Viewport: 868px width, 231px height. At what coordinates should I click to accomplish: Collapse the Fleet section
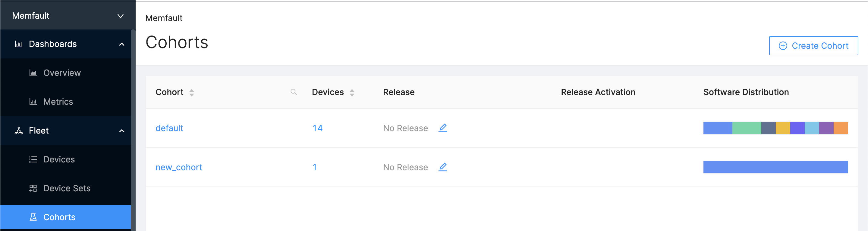(122, 131)
